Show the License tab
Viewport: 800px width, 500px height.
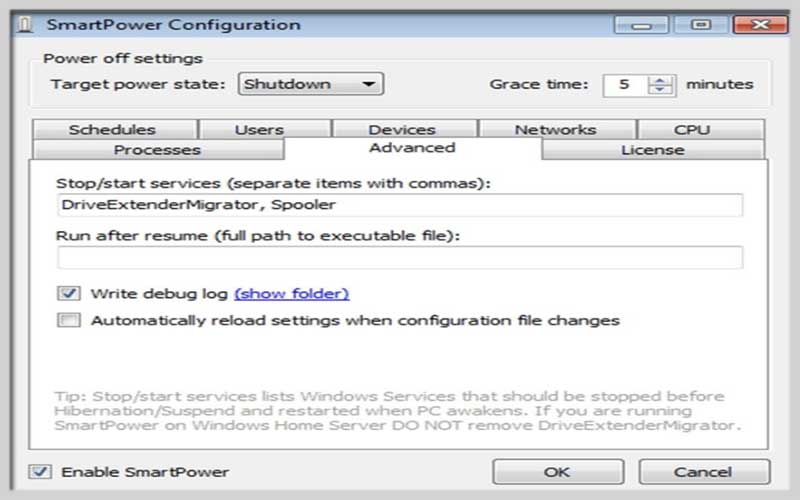pos(653,150)
